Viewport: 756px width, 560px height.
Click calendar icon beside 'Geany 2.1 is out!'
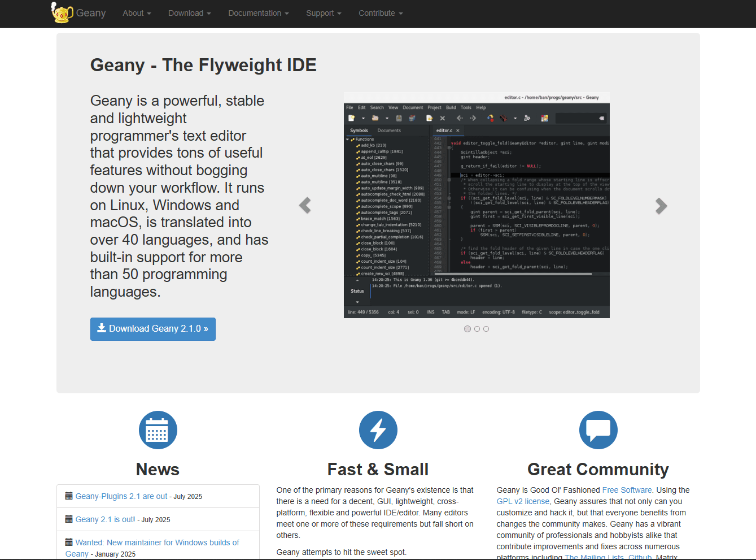(x=69, y=519)
